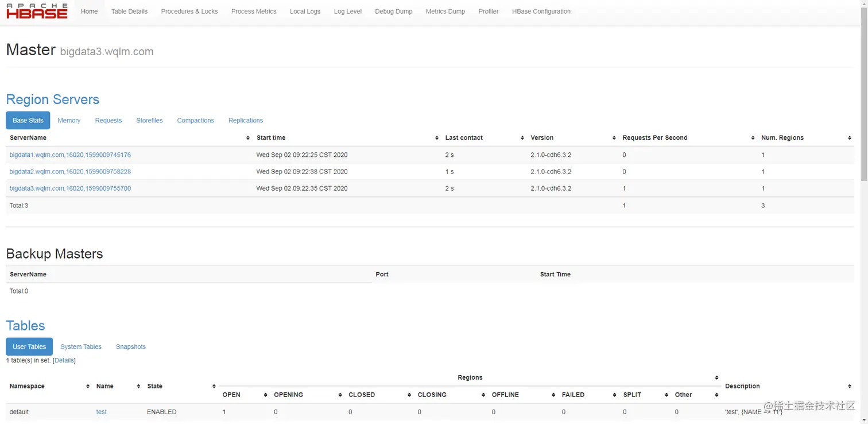The height and width of the screenshot is (424, 868).
Task: Sort user tables by Description
Action: tap(788, 386)
